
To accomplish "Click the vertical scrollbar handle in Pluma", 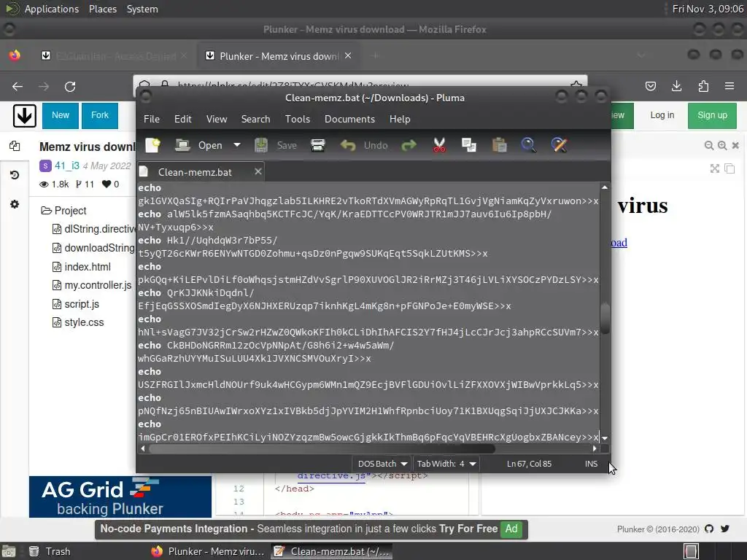I will pyautogui.click(x=605, y=318).
